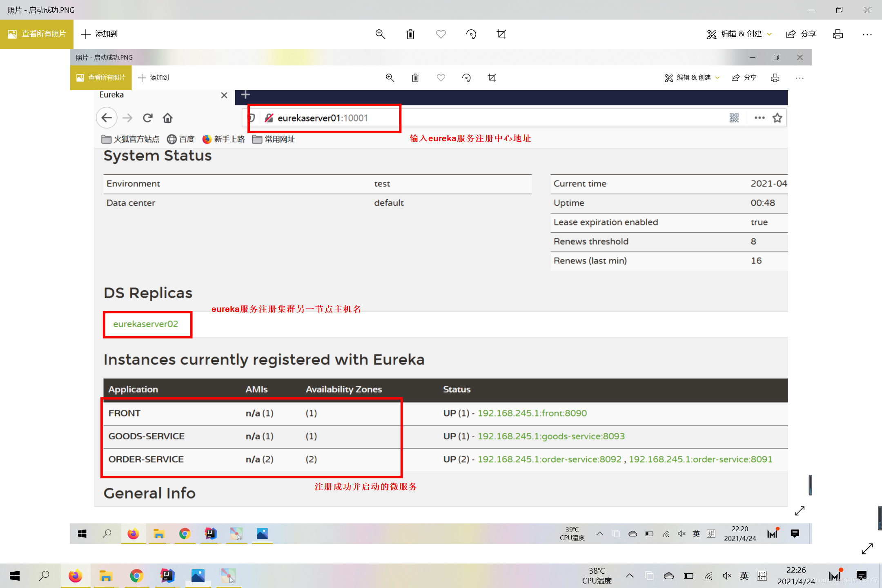Open the 火狐官方站点 bookmark folder
The width and height of the screenshot is (882, 588).
pyautogui.click(x=130, y=139)
